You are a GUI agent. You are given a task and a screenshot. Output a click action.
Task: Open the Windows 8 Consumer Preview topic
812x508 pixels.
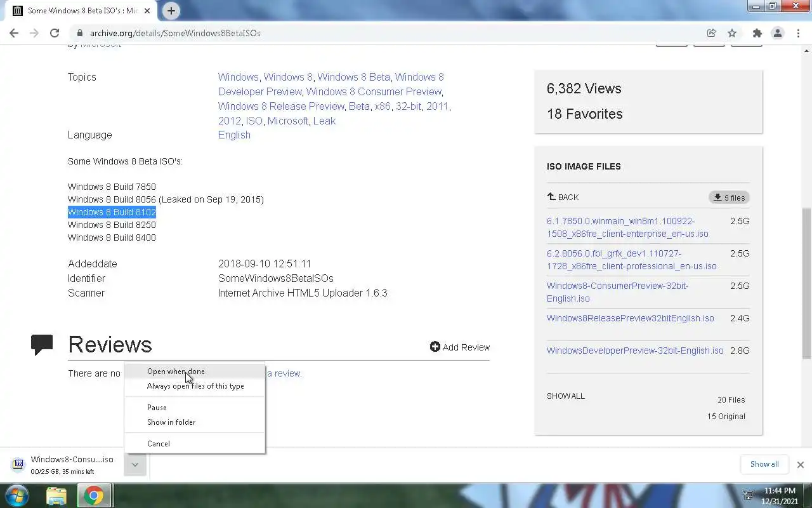pyautogui.click(x=374, y=91)
